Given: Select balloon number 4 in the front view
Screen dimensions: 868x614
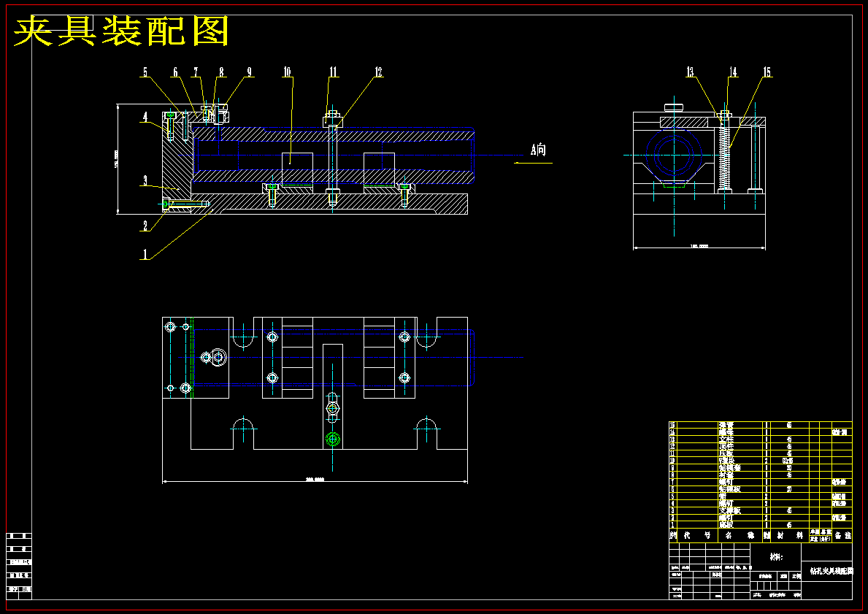Looking at the screenshot, I should 145,117.
